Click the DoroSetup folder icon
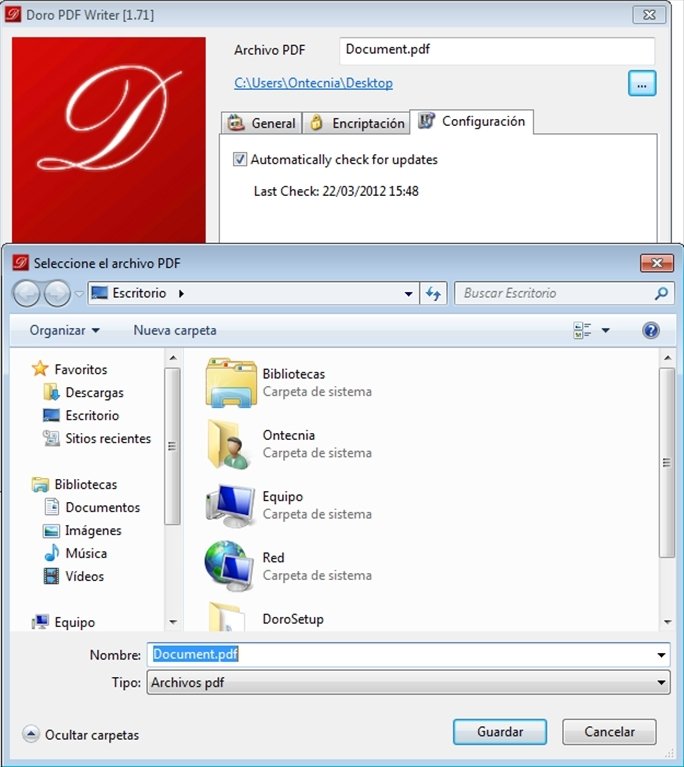This screenshot has width=684, height=767. 227,616
